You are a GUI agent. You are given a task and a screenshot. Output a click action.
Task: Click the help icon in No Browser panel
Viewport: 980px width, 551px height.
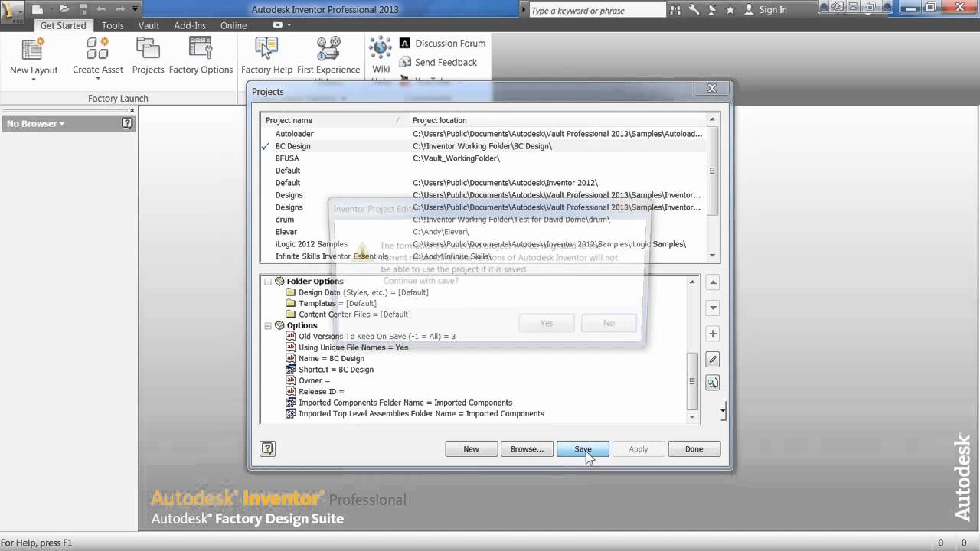pyautogui.click(x=127, y=123)
